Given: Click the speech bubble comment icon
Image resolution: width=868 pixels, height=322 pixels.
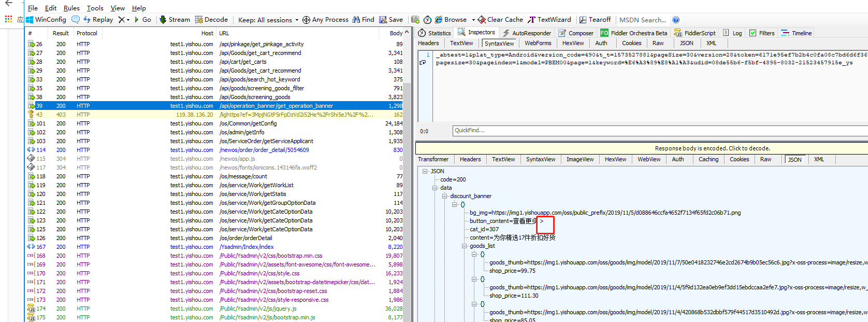Looking at the screenshot, I should [76, 20].
